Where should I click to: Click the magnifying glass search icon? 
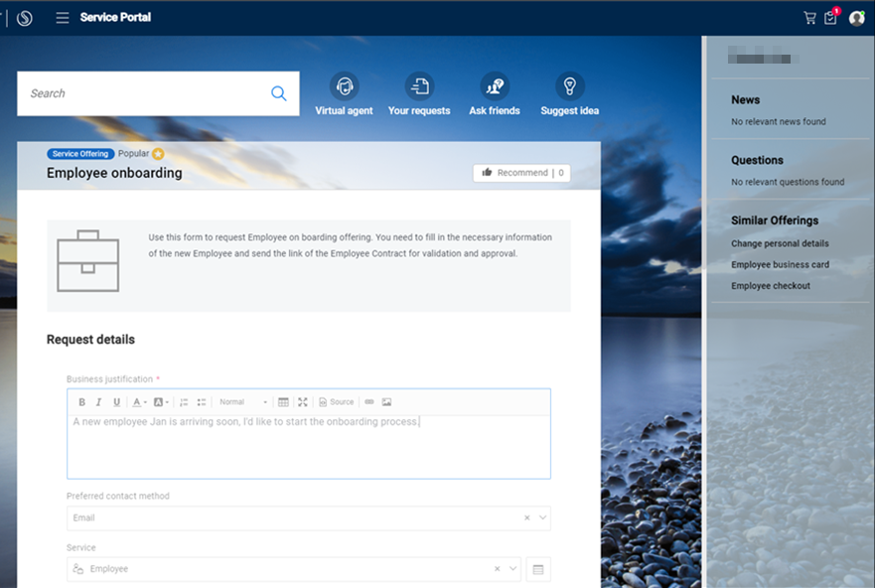278,92
